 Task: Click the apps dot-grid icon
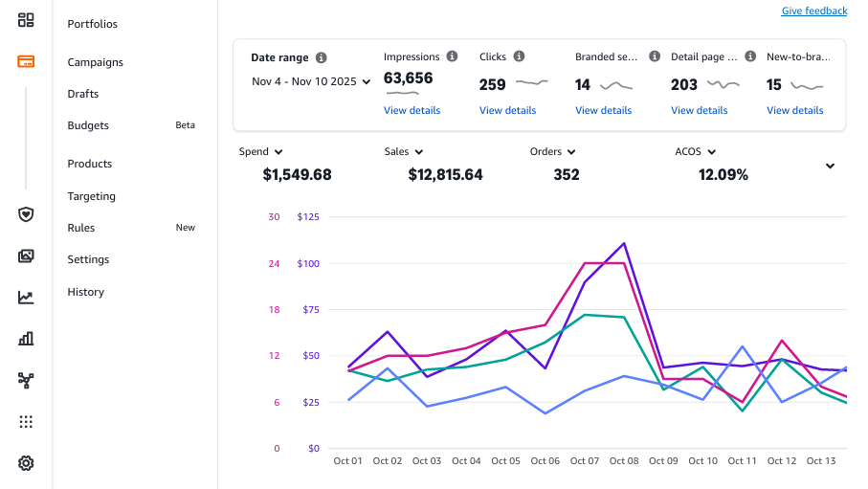tap(26, 422)
